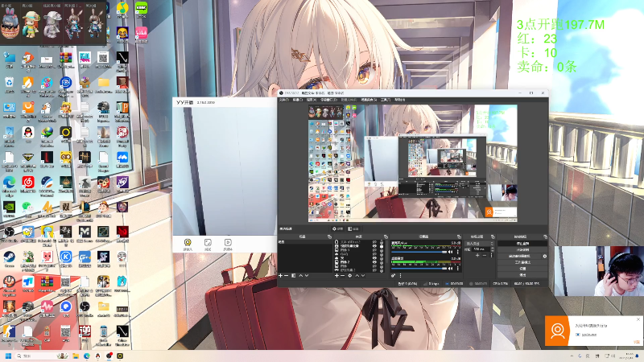Click Start Virtual Camera button in Controls

tap(519, 256)
